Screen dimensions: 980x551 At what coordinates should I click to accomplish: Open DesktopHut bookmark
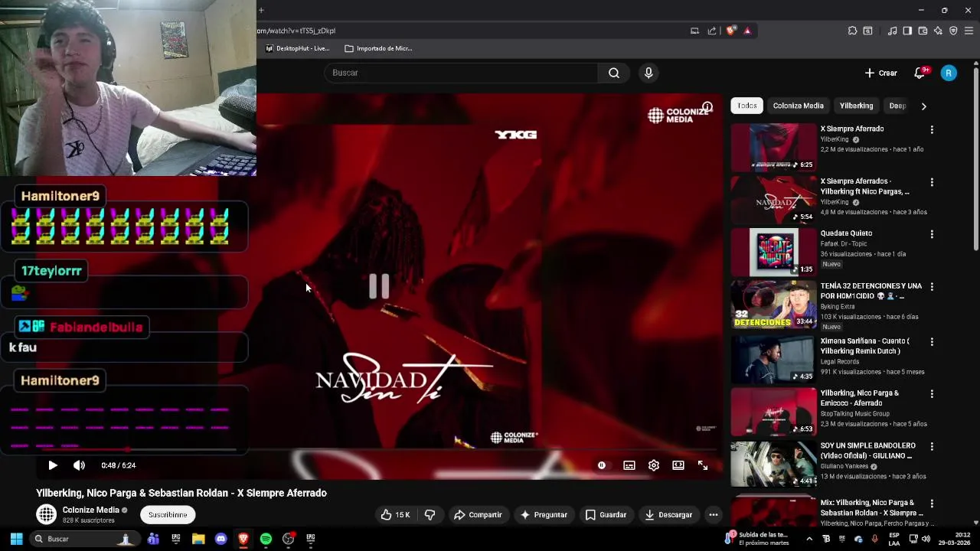click(298, 48)
